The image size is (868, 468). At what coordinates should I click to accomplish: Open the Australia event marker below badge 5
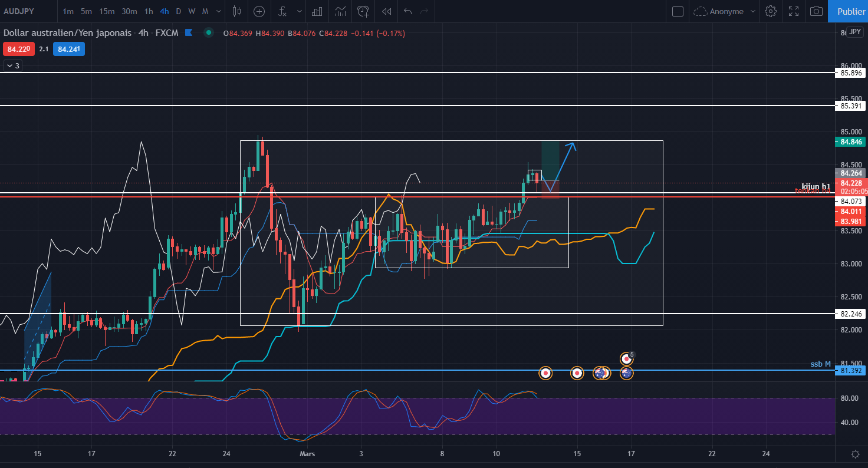tap(626, 373)
